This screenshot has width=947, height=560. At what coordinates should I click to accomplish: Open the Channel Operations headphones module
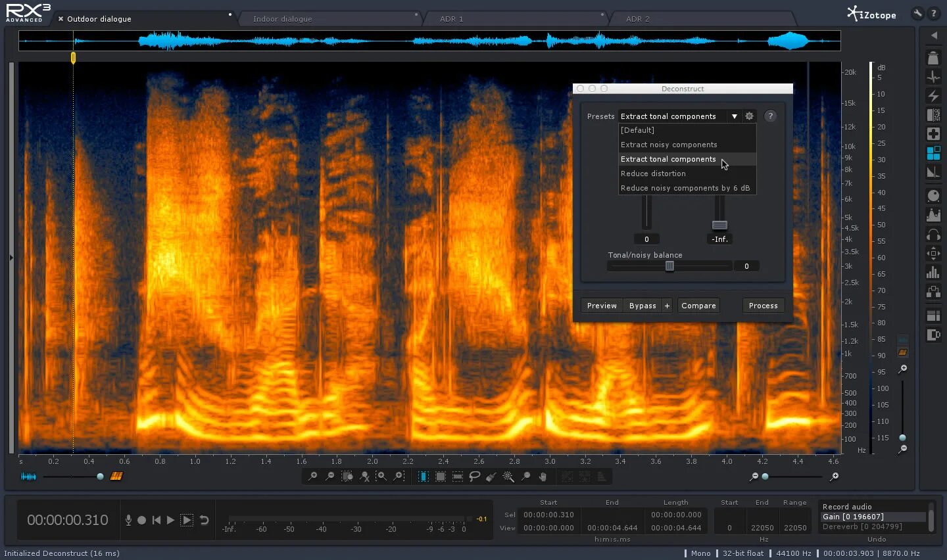[x=933, y=235]
